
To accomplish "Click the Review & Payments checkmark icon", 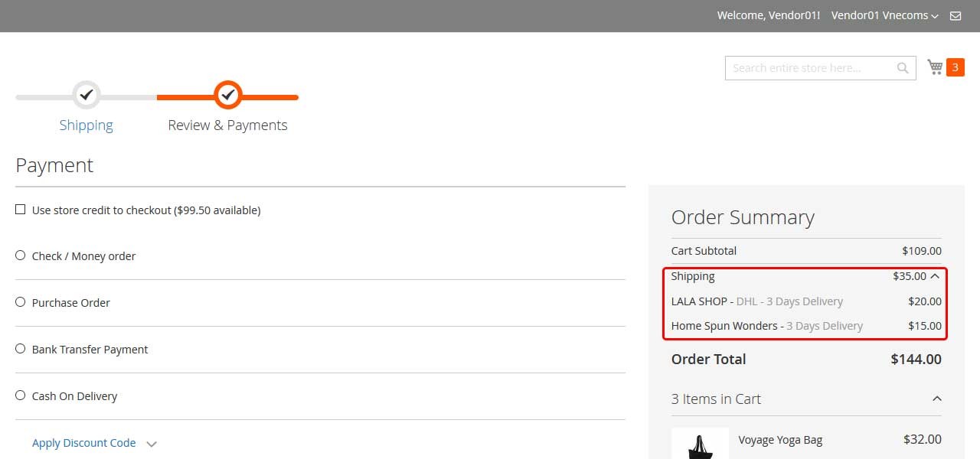I will tap(227, 95).
